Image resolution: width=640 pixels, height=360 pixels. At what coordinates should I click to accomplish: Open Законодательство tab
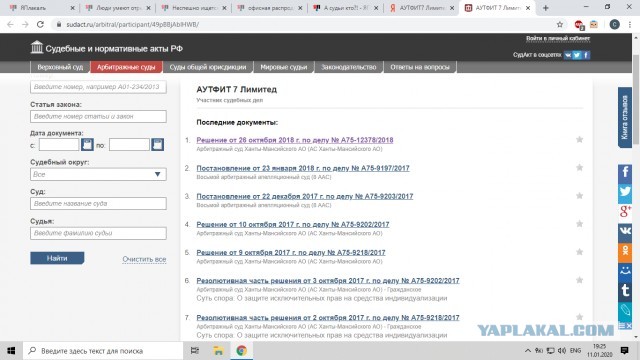349,67
